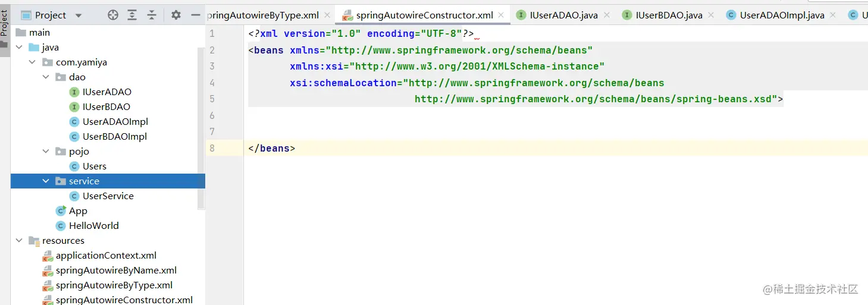Hide the Project panel with the minus icon

[x=195, y=15]
